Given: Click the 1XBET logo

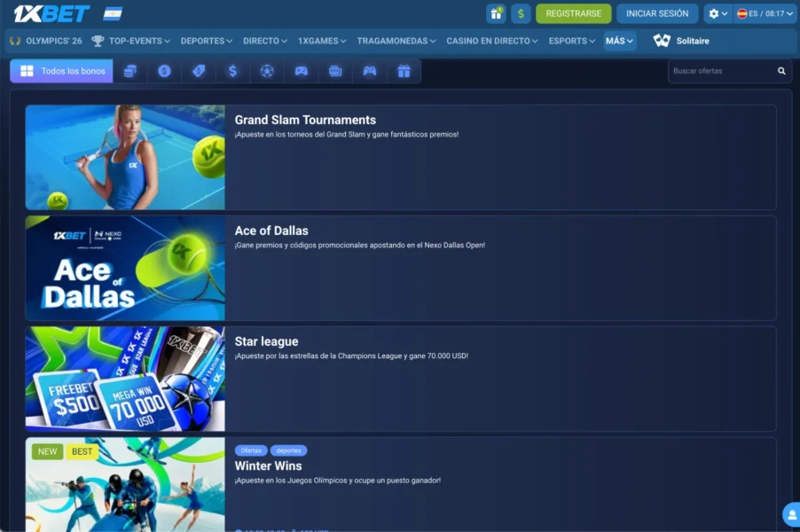Looking at the screenshot, I should (x=51, y=13).
